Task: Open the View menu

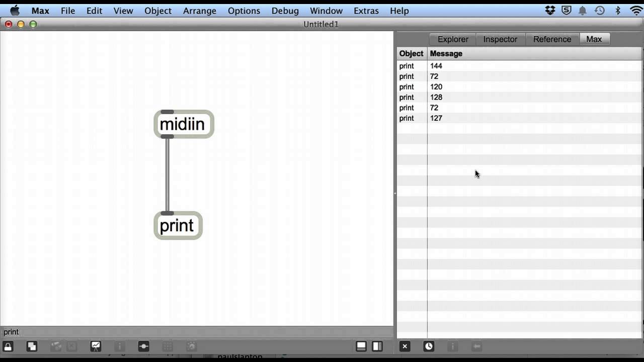Action: pyautogui.click(x=123, y=11)
